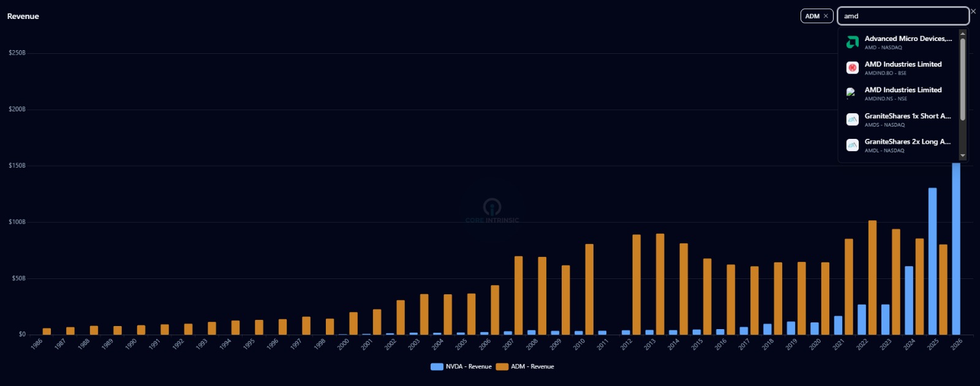980x386 pixels.
Task: Click the "2010" x-axis year label
Action: [579, 344]
